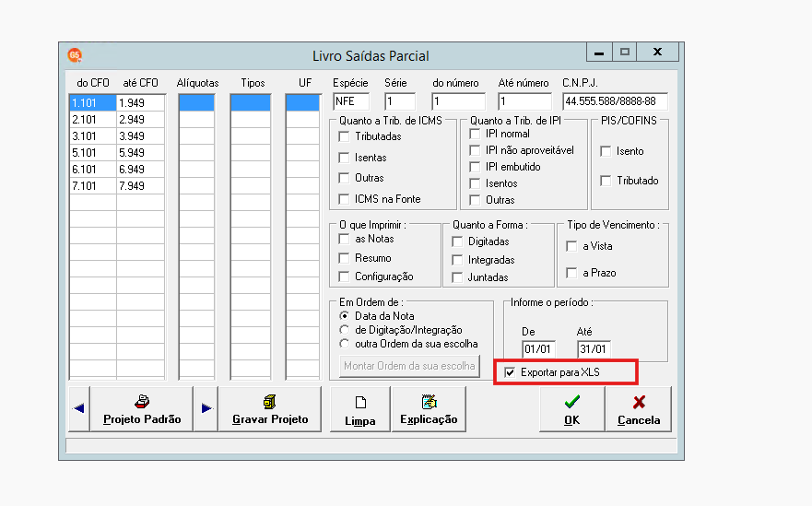The image size is (812, 506).
Task: Click the De period field 01/01
Action: point(538,349)
